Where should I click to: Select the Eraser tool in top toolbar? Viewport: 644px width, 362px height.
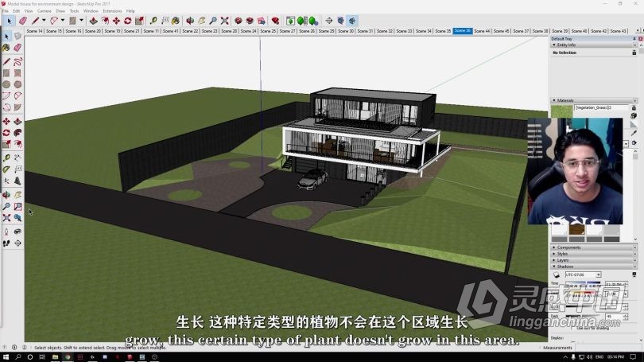pos(23,21)
